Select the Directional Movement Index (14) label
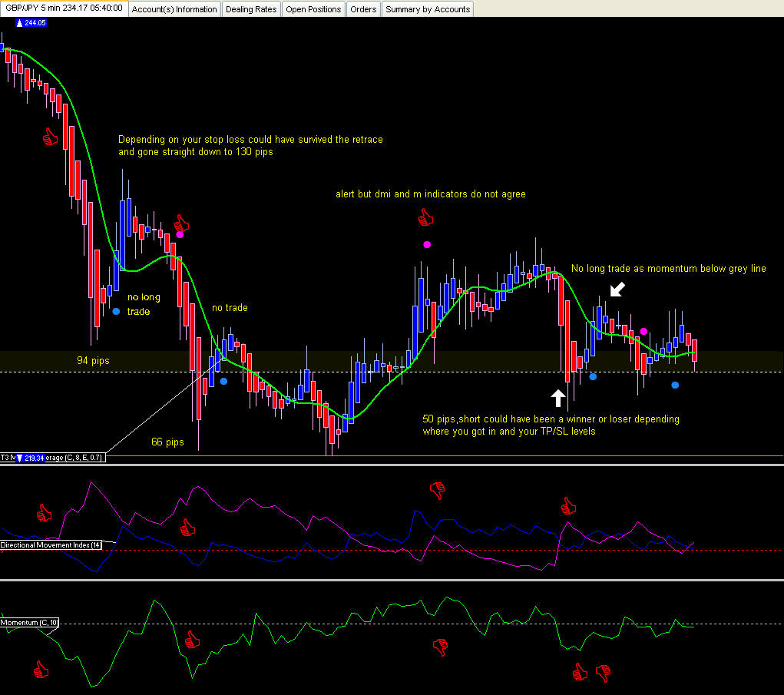Viewport: 784px width, 695px height. (x=51, y=545)
